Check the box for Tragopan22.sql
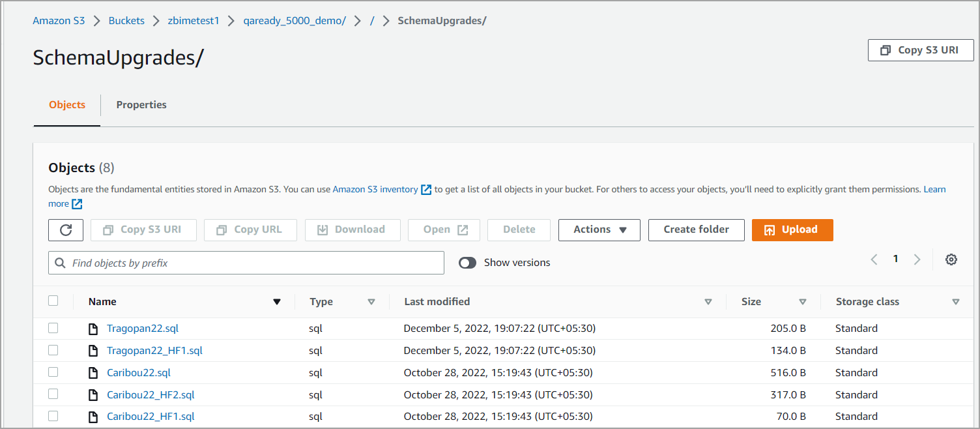Screen dimensions: 980x429 coord(53,328)
